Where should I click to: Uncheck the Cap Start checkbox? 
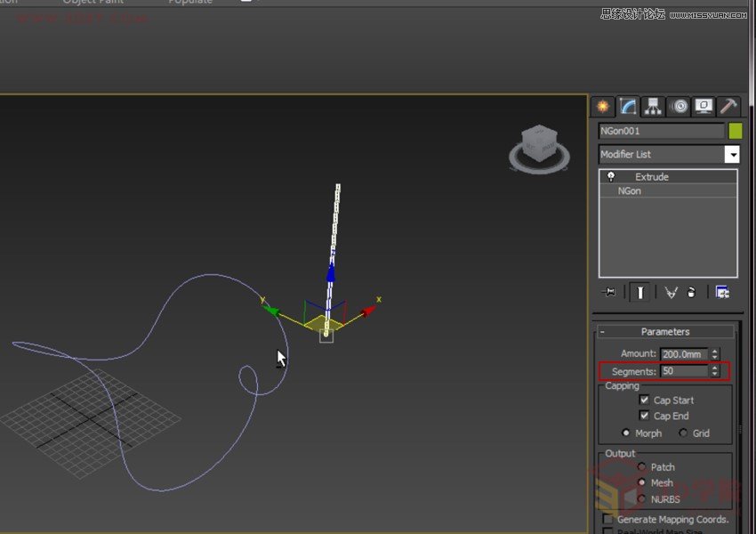click(645, 400)
